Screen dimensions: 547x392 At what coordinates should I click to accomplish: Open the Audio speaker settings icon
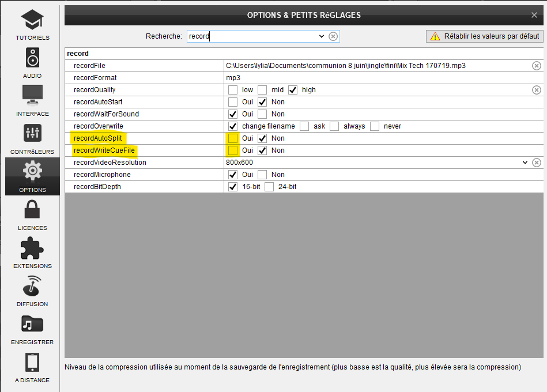coord(32,58)
